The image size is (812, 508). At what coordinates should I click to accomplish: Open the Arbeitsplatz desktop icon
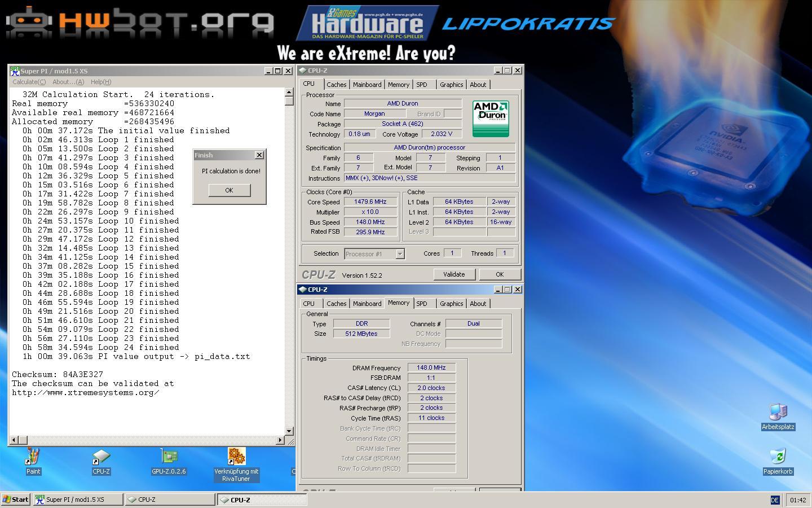[x=778, y=417]
